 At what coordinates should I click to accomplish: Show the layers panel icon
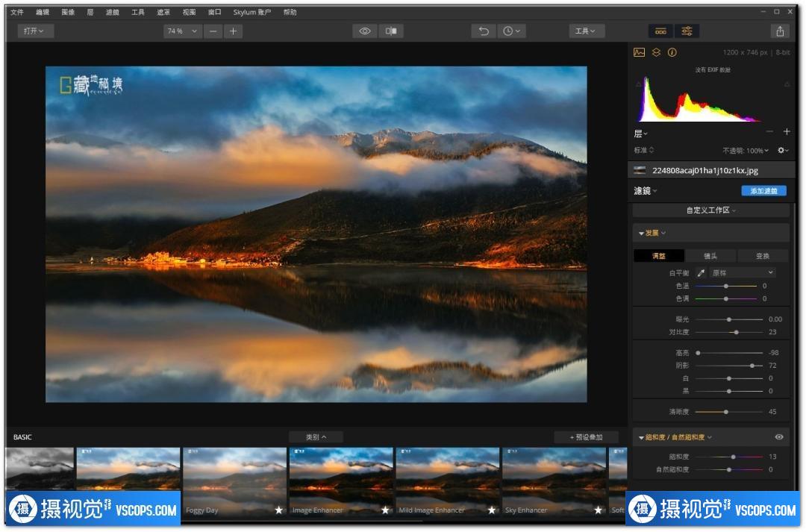[x=656, y=52]
